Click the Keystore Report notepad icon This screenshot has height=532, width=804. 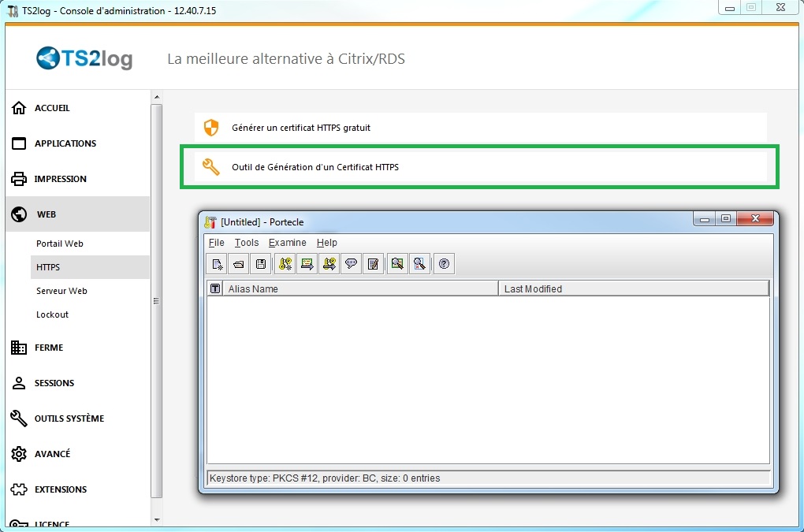[374, 264]
